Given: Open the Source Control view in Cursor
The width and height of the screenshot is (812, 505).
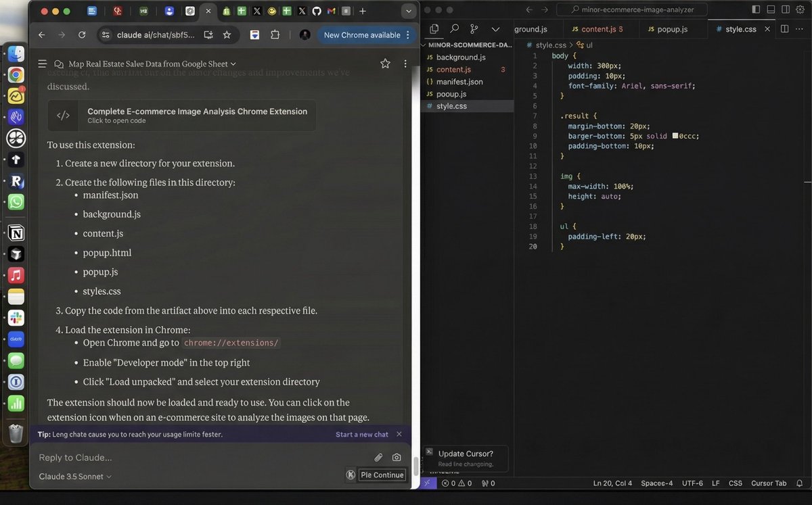Looking at the screenshot, I should pos(475,29).
